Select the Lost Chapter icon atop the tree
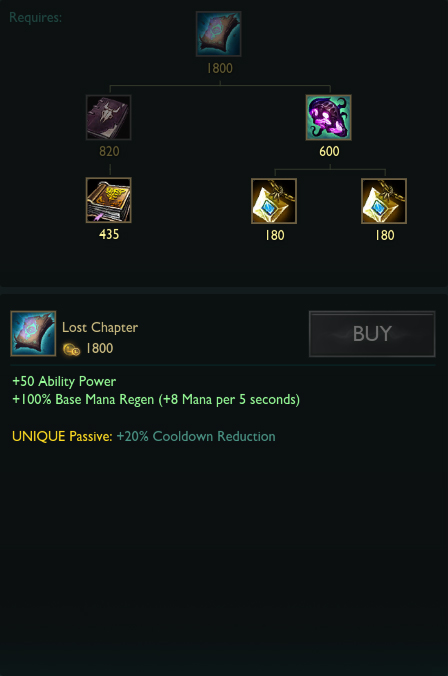Image resolution: width=448 pixels, height=676 pixels. [219, 34]
